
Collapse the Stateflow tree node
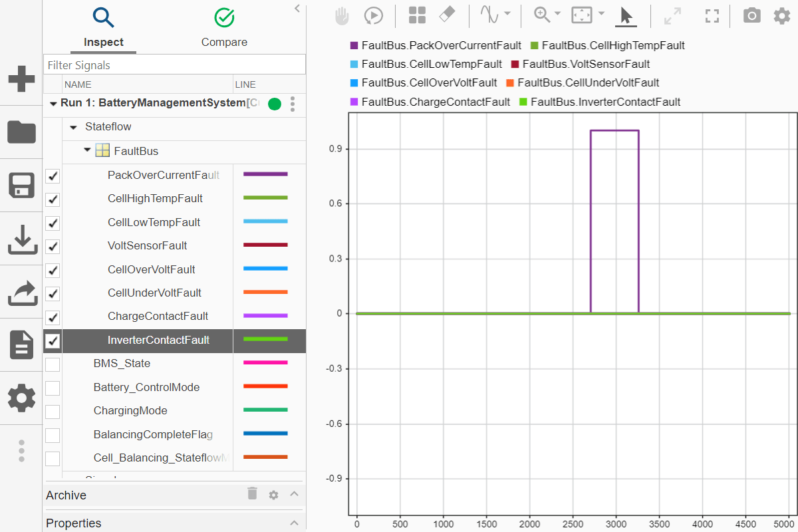72,126
